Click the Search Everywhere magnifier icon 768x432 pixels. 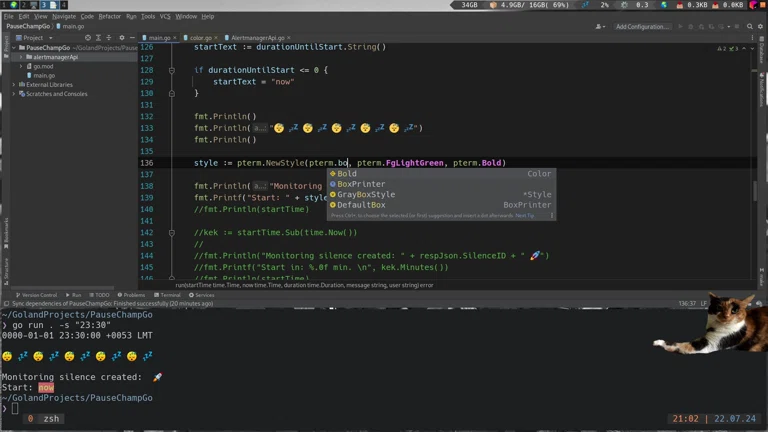coord(750,27)
